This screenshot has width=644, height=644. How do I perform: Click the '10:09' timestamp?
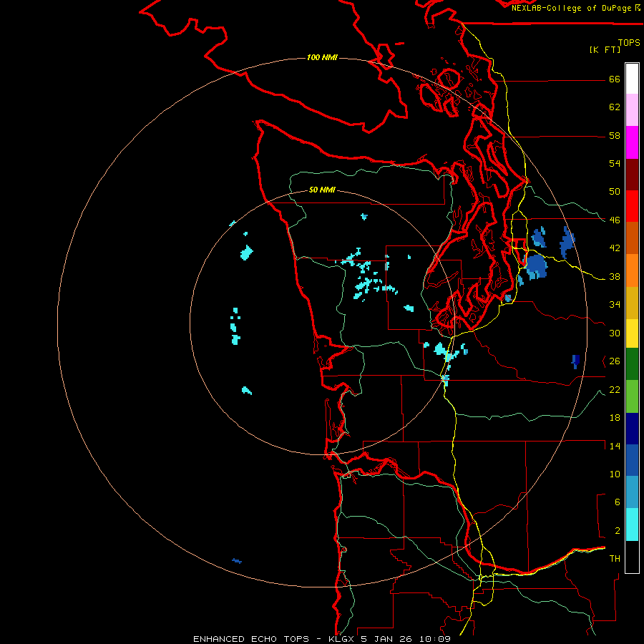coord(435,639)
